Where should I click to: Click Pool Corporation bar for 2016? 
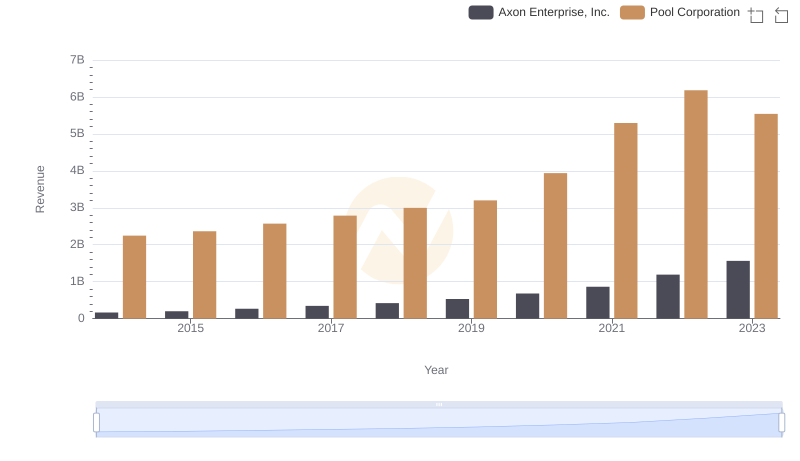pos(274,271)
